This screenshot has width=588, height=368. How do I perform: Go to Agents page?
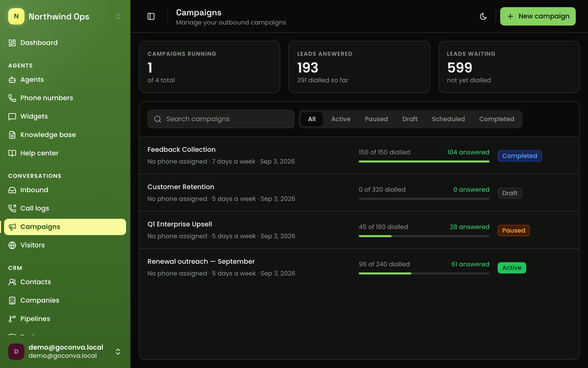coord(65,80)
